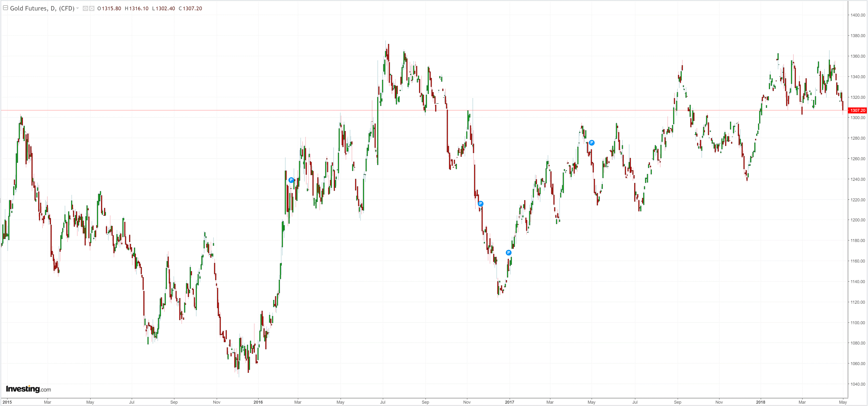
Task: Collapse the Gold Futures legend box
Action: (x=5, y=8)
